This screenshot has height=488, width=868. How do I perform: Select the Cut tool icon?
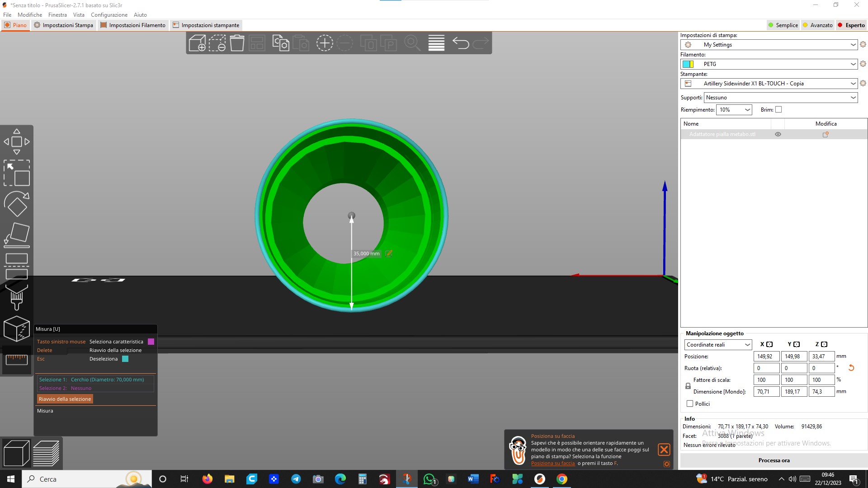[17, 266]
